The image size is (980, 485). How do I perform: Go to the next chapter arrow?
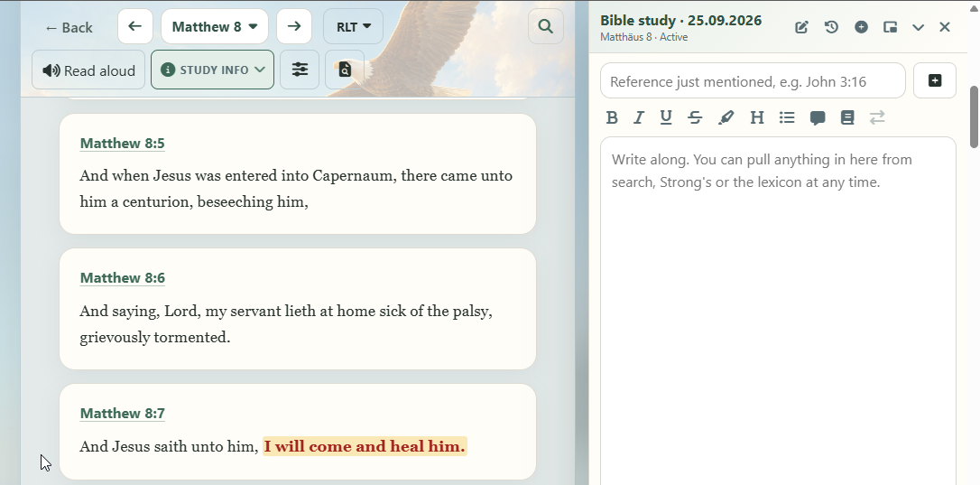coord(294,26)
